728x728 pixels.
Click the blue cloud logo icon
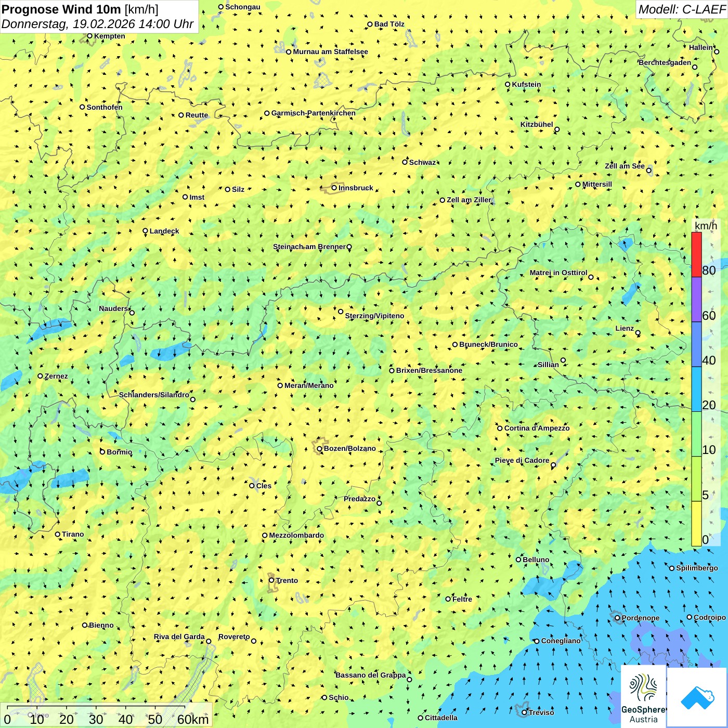(697, 697)
